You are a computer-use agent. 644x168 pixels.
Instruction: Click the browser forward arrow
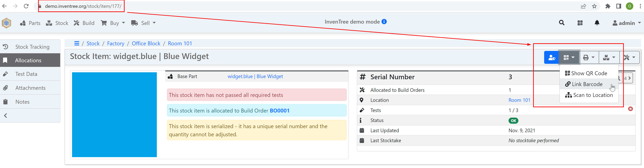pos(15,6)
